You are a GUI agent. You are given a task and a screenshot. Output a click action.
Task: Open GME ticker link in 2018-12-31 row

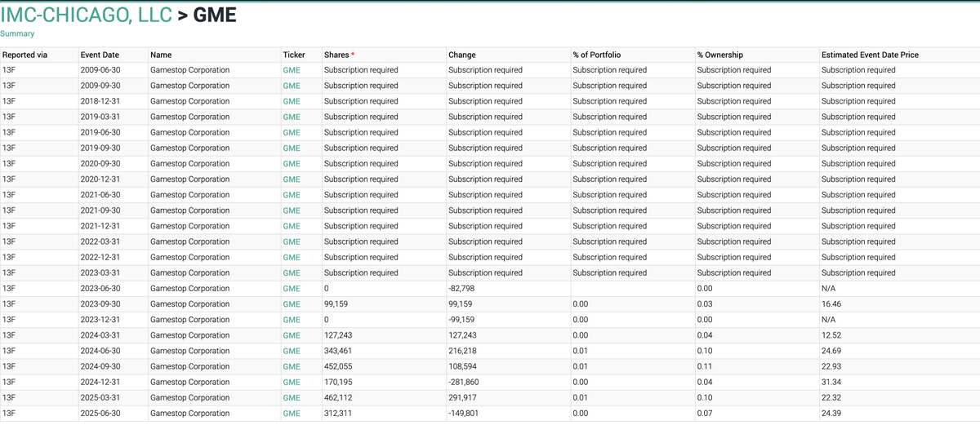292,101
